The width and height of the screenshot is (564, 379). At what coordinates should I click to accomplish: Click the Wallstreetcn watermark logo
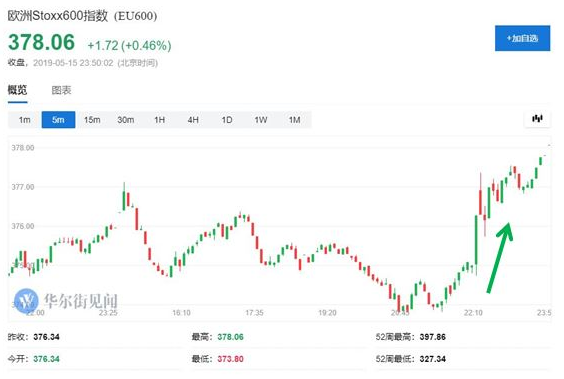coord(26,300)
